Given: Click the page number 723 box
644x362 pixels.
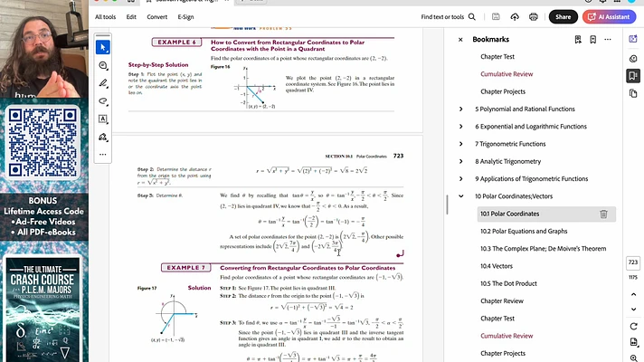Looking at the screenshot, I should pos(633,262).
